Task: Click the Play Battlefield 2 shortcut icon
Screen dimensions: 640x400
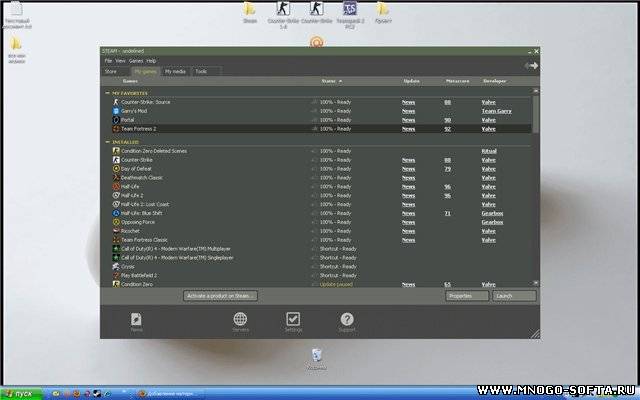Action: (116, 276)
